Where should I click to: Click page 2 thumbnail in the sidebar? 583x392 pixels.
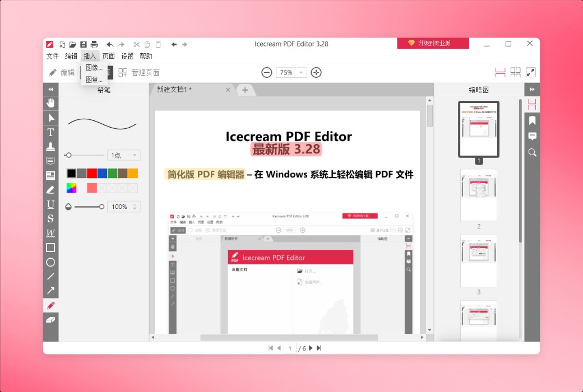click(478, 195)
